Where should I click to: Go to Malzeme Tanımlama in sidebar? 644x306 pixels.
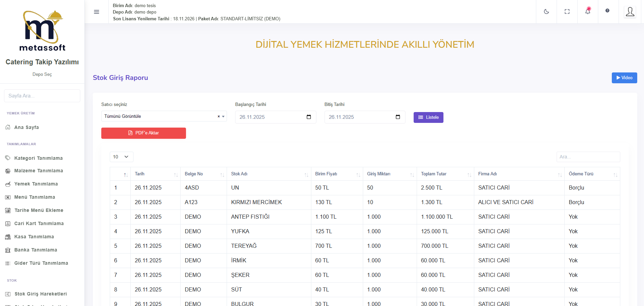[38, 171]
